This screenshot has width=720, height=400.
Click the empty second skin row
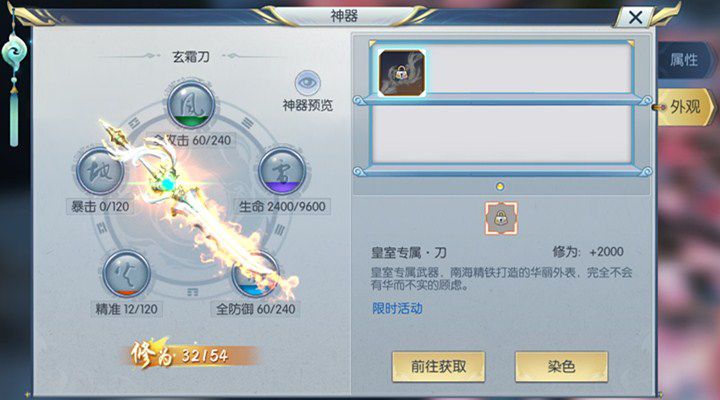coord(501,135)
